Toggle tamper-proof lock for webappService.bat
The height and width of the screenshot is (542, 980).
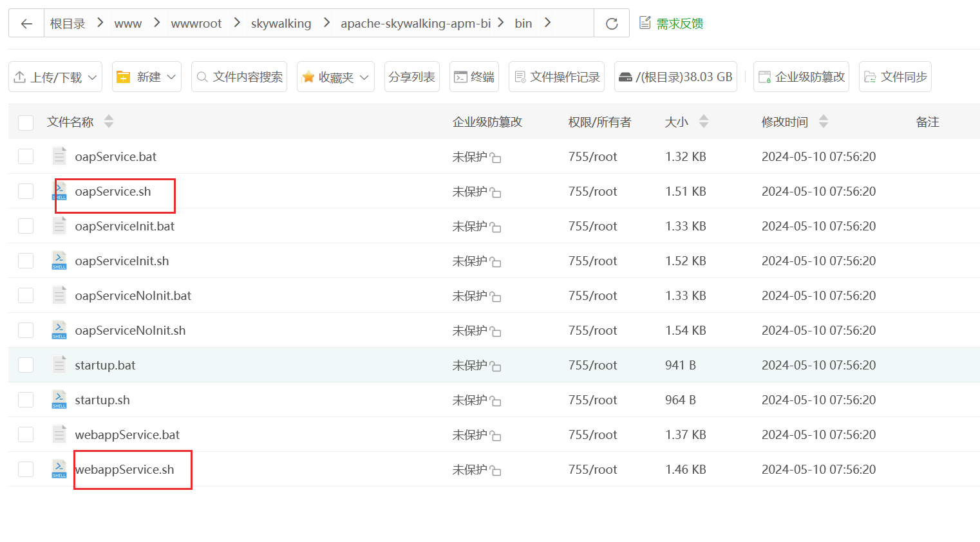pyautogui.click(x=495, y=436)
